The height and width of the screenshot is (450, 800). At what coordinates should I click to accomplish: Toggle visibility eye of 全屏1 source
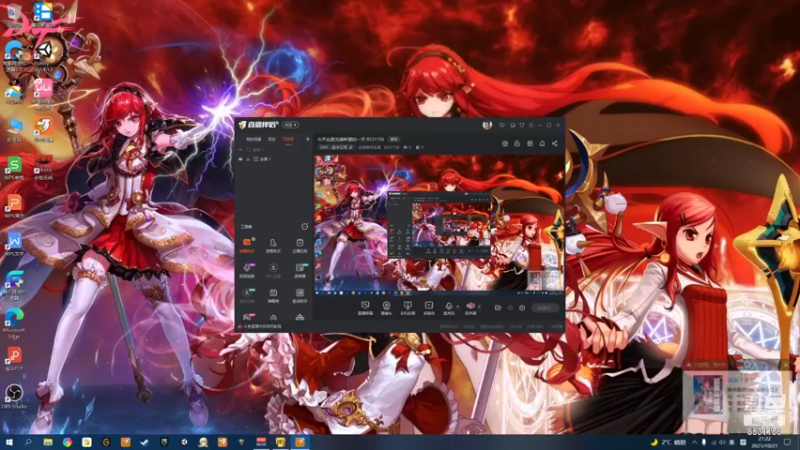(240, 159)
